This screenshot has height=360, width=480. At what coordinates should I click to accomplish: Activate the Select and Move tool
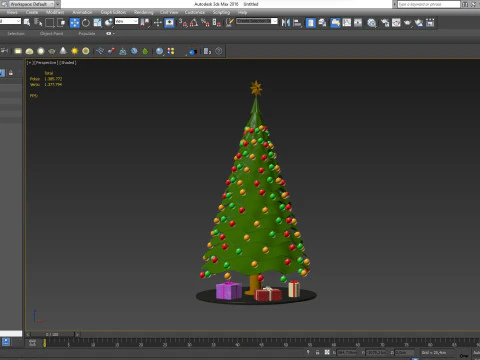tap(74, 22)
